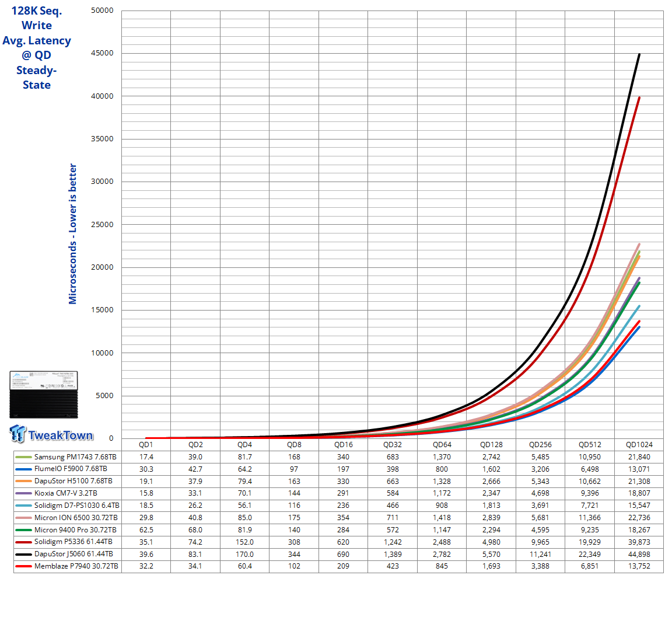Click the chart title 128K Seq. Write
Screen dimensions: 672x617
coord(37,18)
